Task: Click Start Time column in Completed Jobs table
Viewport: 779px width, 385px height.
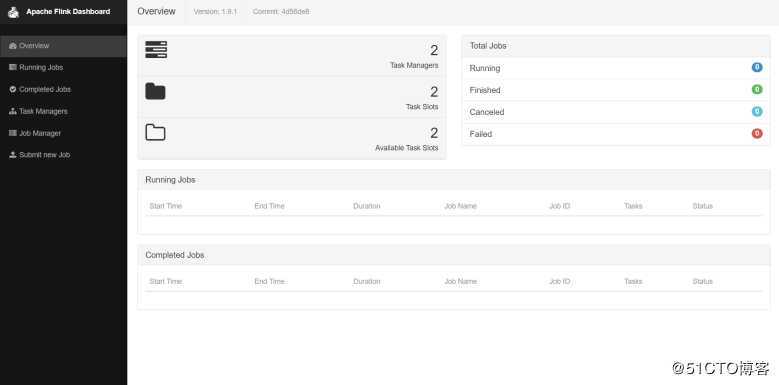Action: coord(166,281)
